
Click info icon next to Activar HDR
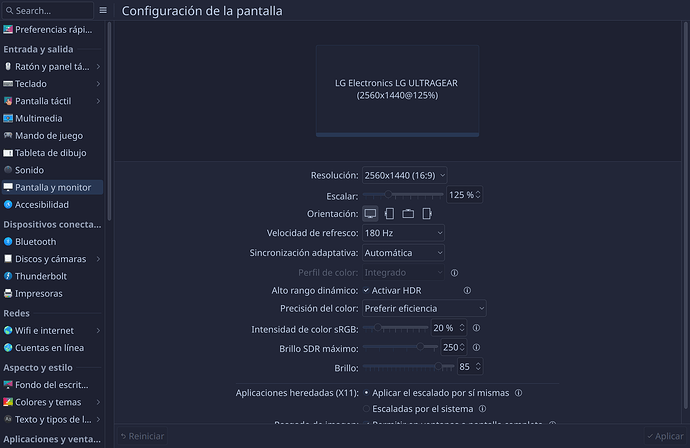[467, 290]
